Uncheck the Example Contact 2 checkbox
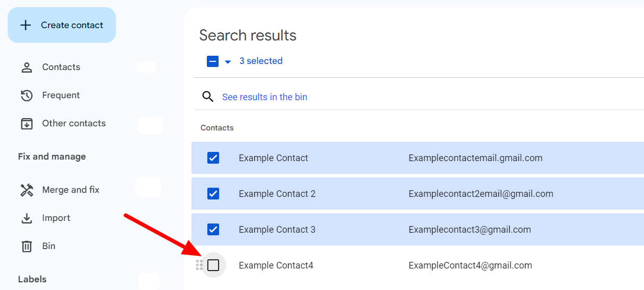The height and width of the screenshot is (290, 644). (213, 193)
